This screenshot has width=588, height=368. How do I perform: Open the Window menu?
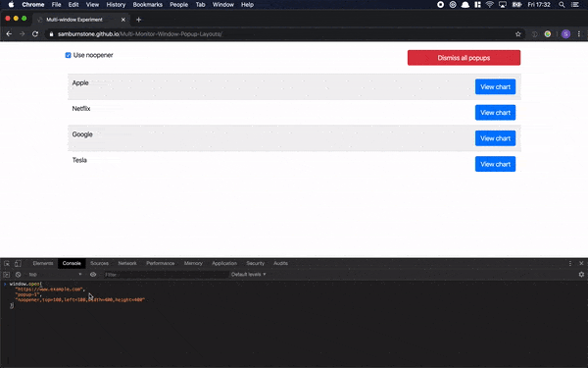coord(223,5)
